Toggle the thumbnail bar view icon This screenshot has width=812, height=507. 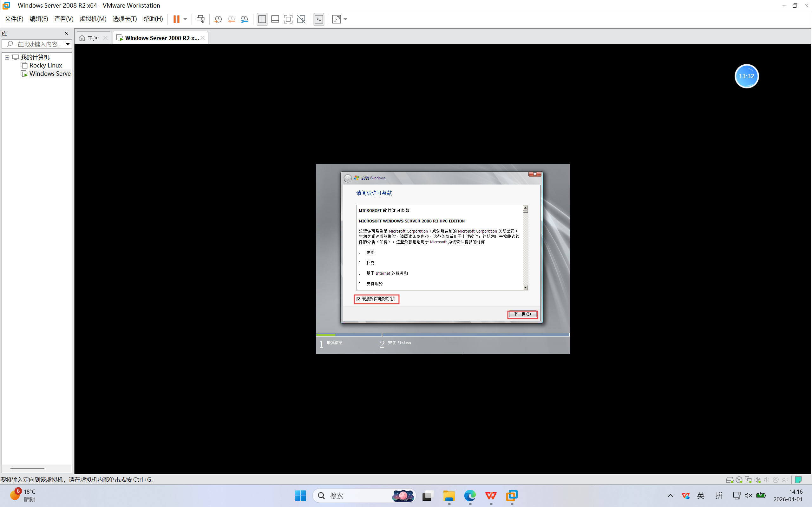[x=275, y=19]
